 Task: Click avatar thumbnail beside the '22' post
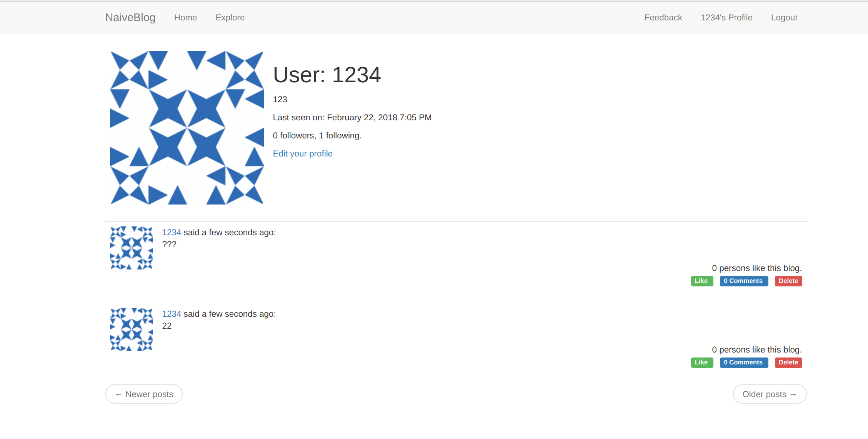pos(132,329)
